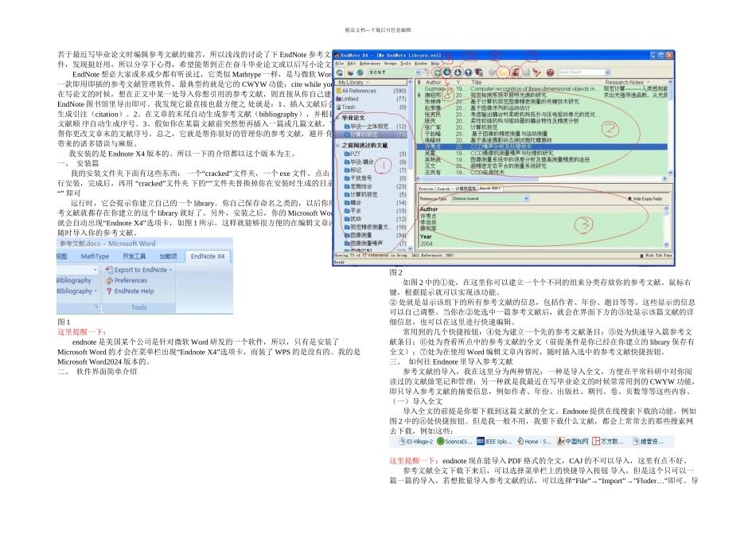756x535 pixels.
Task: Click the Trash icon in My Library
Action: (339, 107)
